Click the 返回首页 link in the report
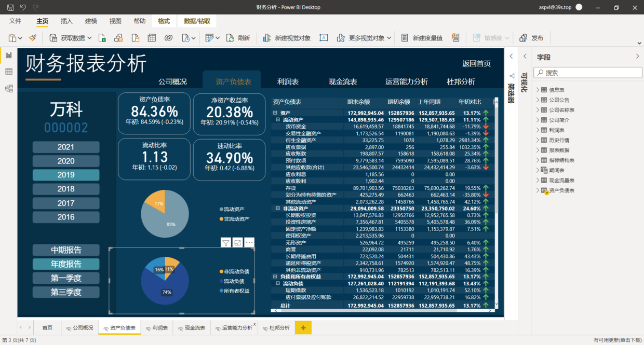Image resolution: width=644 pixels, height=345 pixels. [x=477, y=64]
